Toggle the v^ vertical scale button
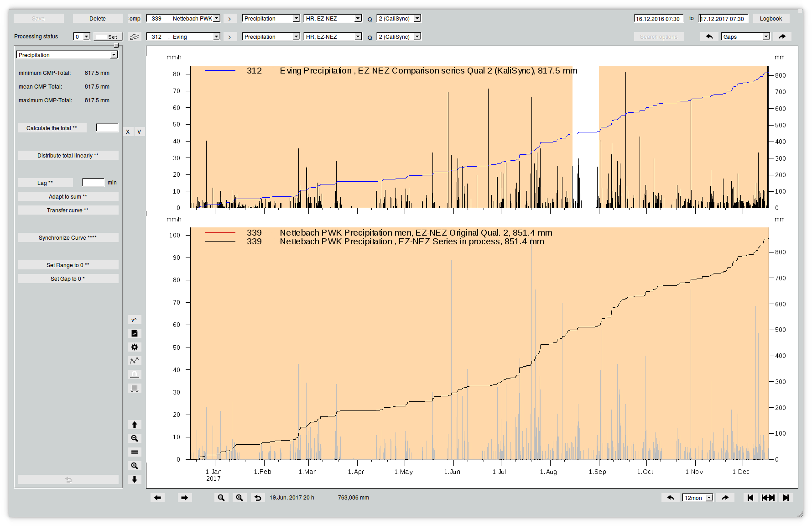This screenshot has height=526, width=812. pos(134,320)
